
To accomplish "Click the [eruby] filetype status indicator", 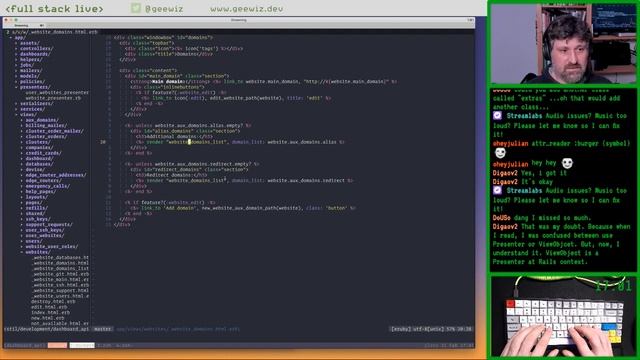I will point(400,329).
